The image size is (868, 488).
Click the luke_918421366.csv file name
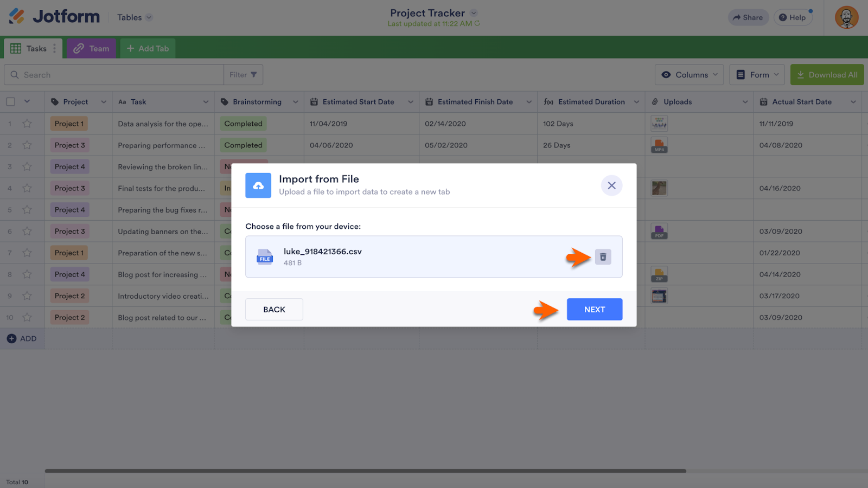(x=323, y=252)
